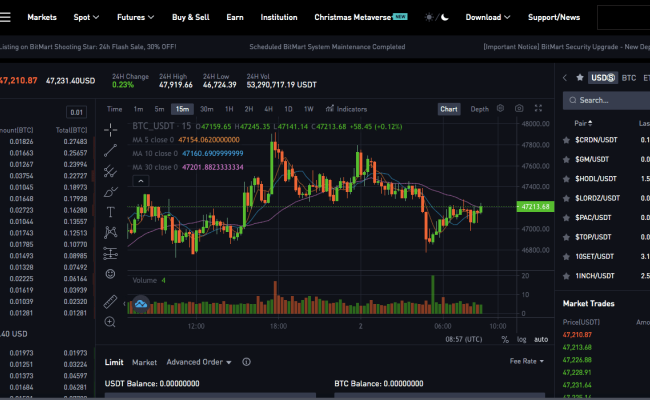Screen dimensions: 650x400
Task: Select the 1H timeframe interval
Action: [x=229, y=109]
